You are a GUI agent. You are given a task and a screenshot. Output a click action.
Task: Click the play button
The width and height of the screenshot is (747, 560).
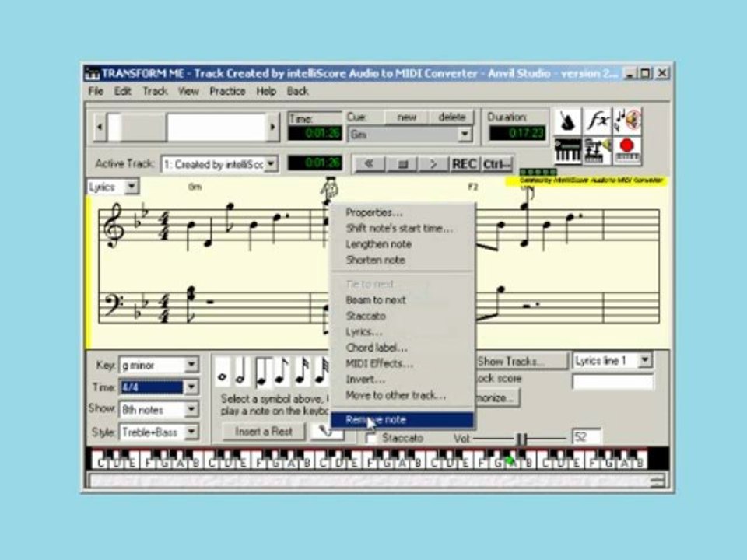pyautogui.click(x=433, y=164)
